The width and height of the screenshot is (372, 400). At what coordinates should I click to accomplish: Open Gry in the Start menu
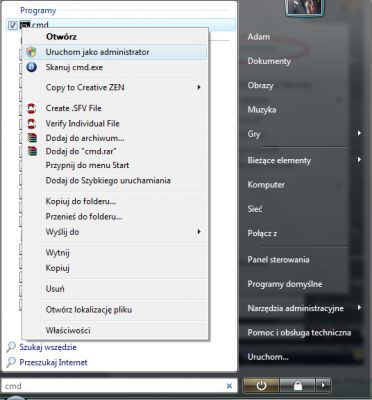click(254, 134)
